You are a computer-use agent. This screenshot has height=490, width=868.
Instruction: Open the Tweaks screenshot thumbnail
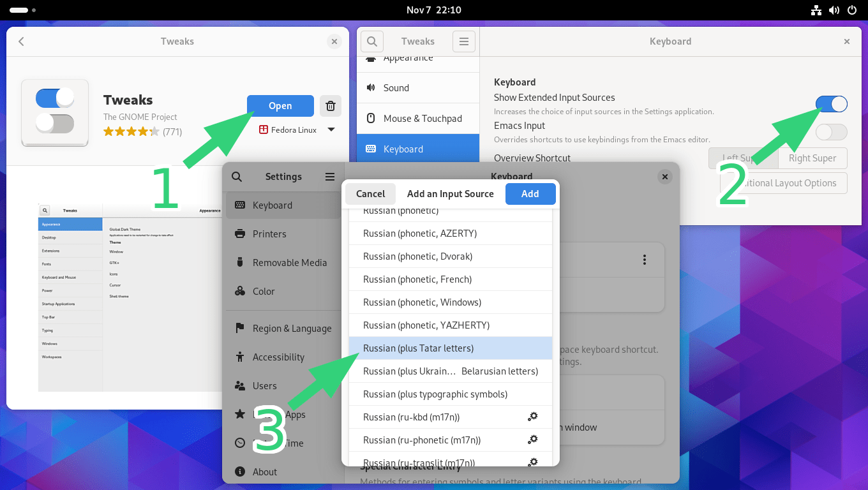pyautogui.click(x=130, y=297)
